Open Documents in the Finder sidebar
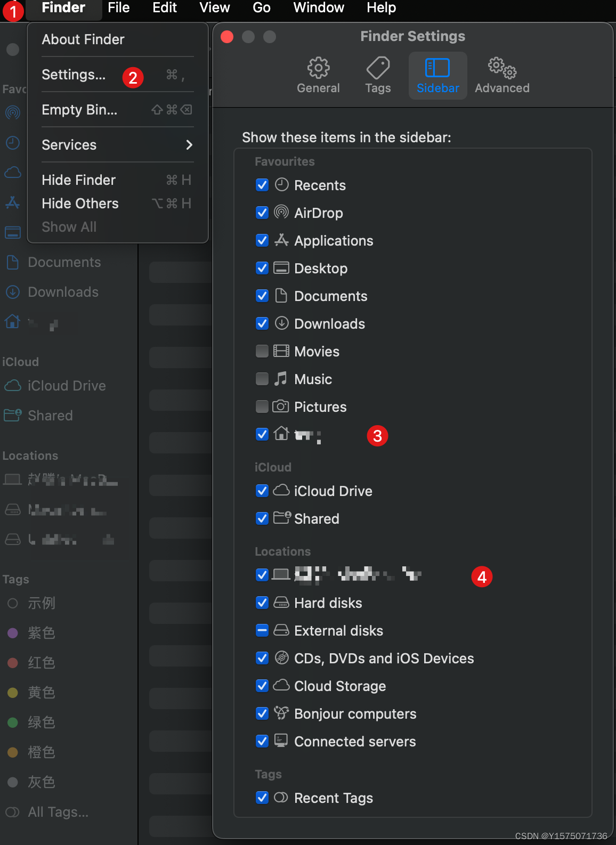 (64, 262)
